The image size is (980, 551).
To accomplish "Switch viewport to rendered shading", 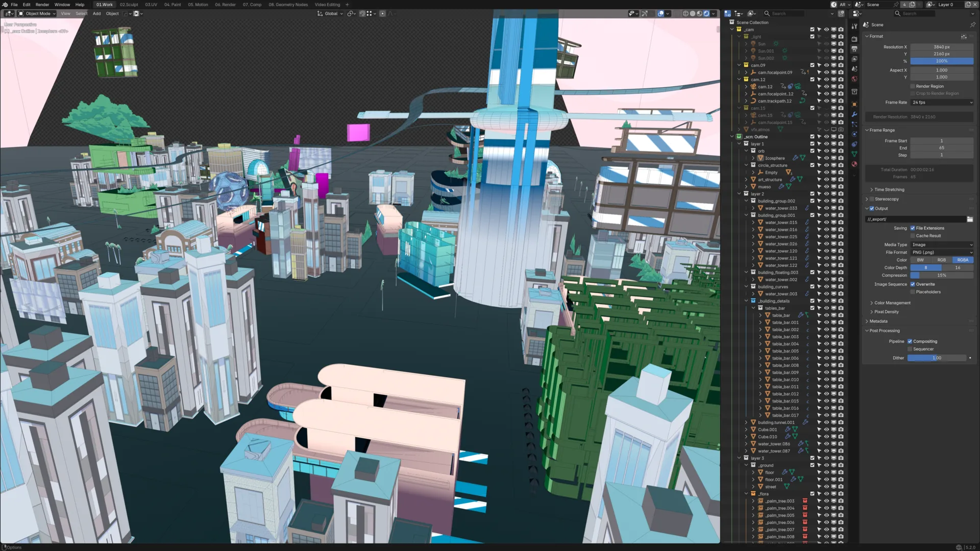I will click(706, 14).
